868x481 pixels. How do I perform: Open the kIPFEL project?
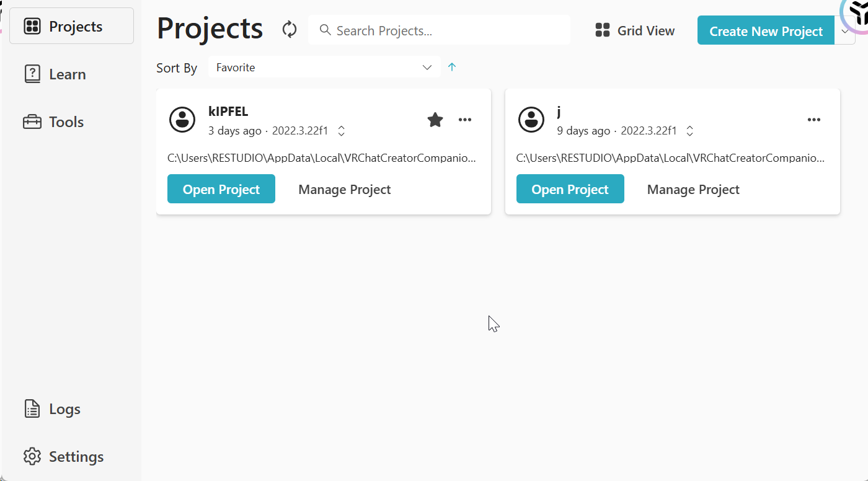(221, 189)
